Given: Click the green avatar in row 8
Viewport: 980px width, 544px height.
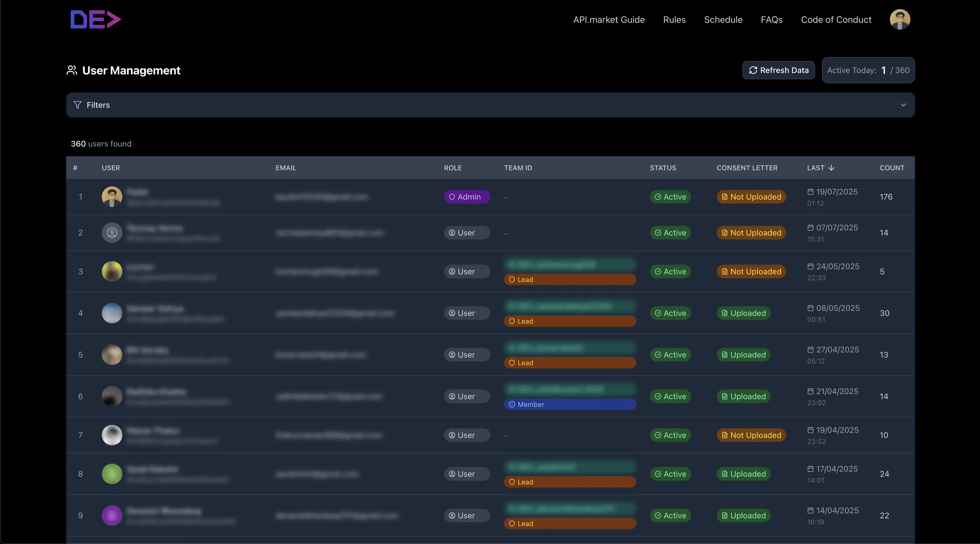Looking at the screenshot, I should 112,474.
